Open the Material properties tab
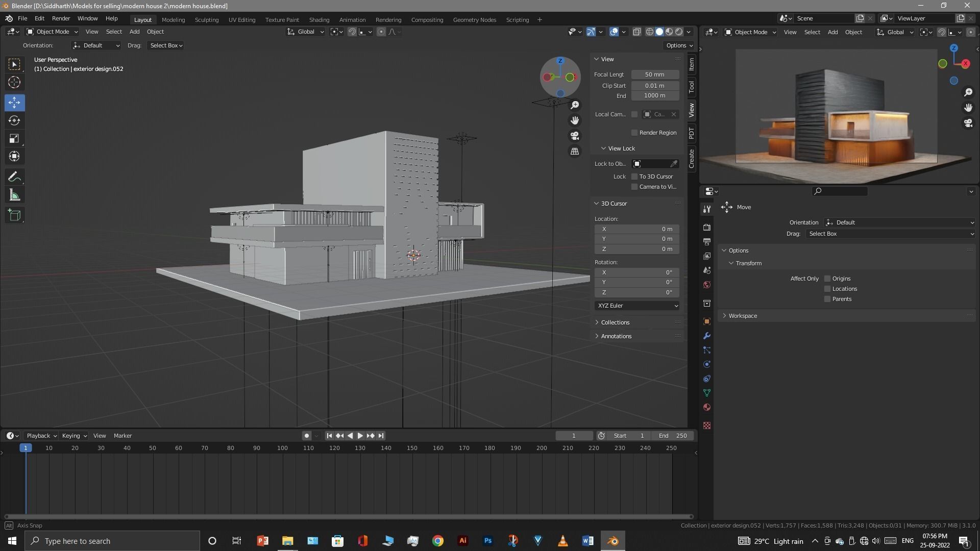The width and height of the screenshot is (980, 551). coord(707,407)
